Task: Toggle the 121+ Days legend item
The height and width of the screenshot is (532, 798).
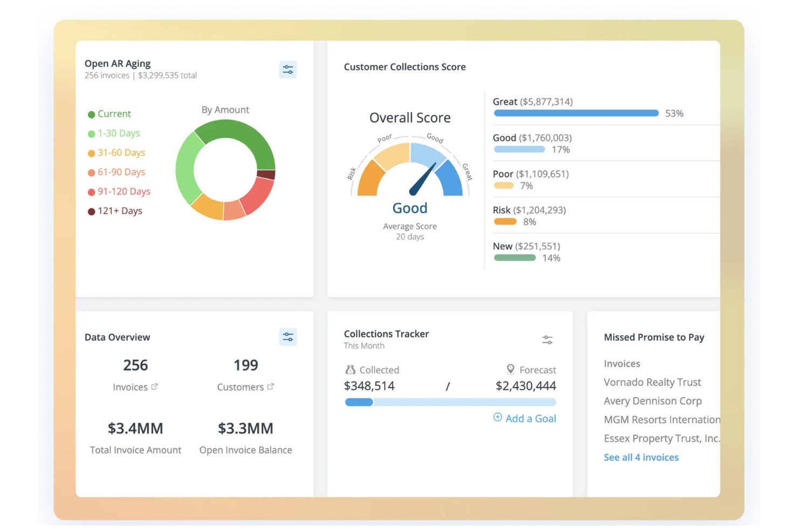Action: tap(115, 211)
